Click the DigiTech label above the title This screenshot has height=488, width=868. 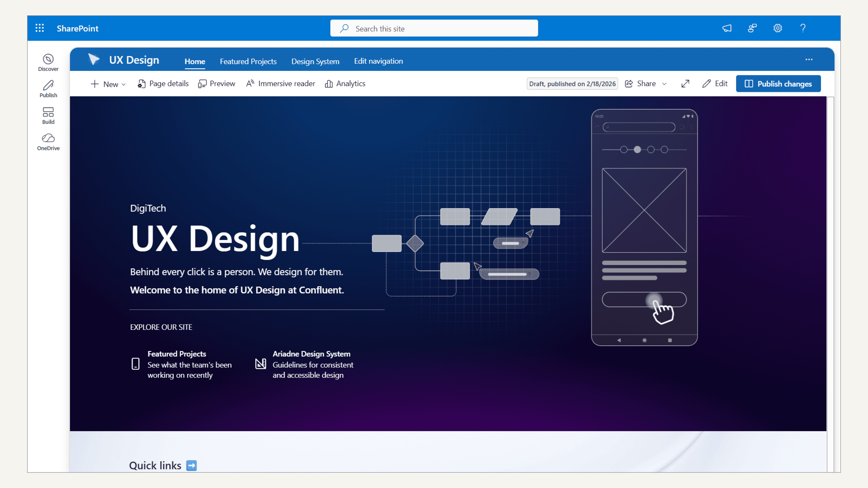click(148, 208)
